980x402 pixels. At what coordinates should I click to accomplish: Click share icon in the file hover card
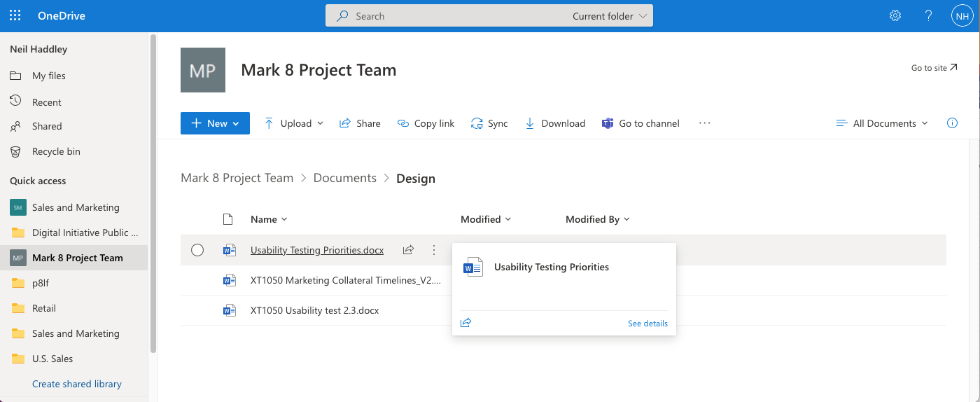[x=466, y=323]
